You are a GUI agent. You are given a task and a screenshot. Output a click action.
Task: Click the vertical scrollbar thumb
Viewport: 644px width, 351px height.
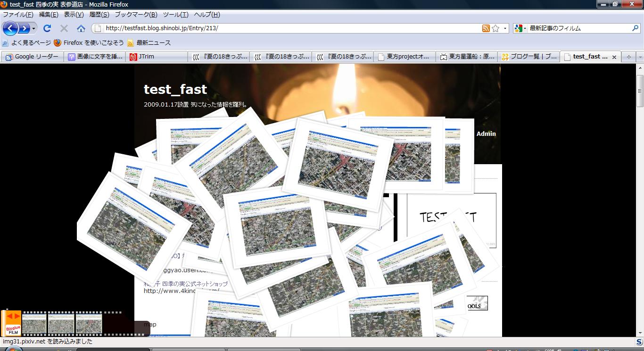point(640,91)
